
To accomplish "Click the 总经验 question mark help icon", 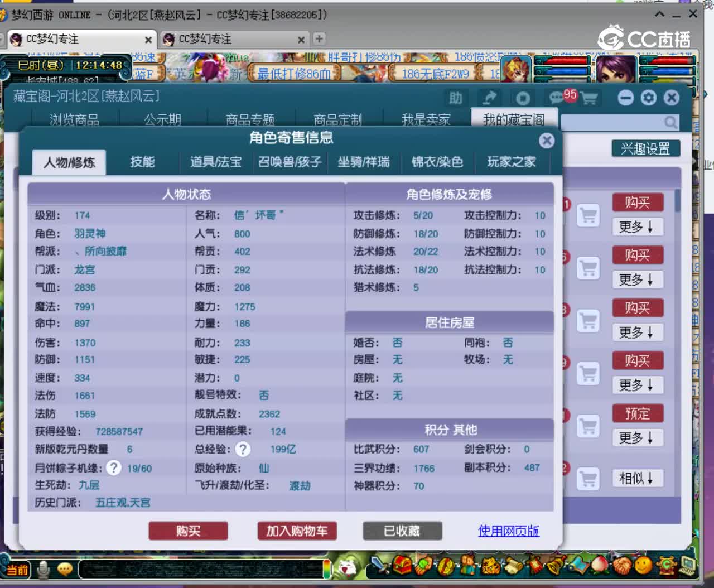I will [x=243, y=449].
